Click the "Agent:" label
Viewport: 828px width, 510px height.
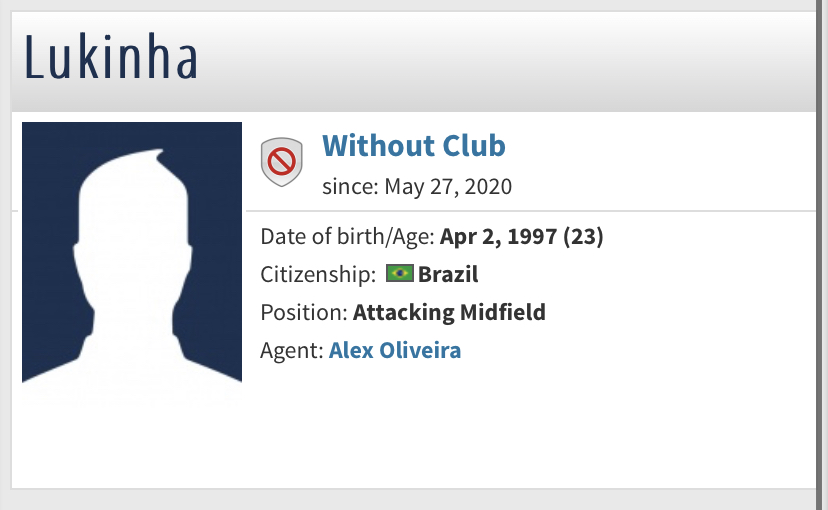[291, 350]
